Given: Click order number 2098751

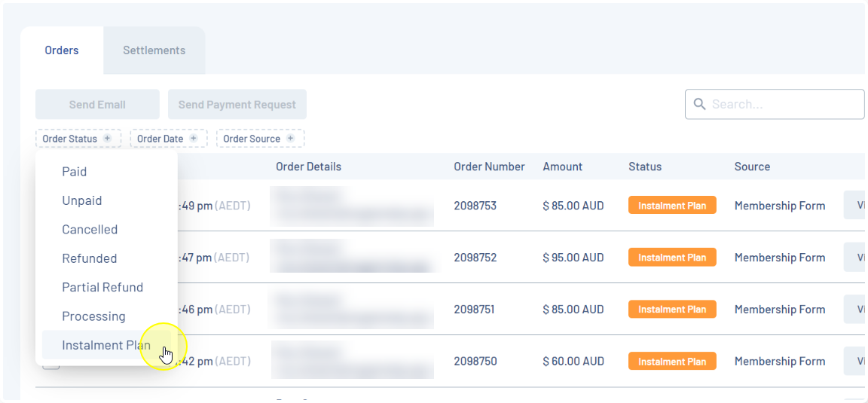Looking at the screenshot, I should 475,310.
